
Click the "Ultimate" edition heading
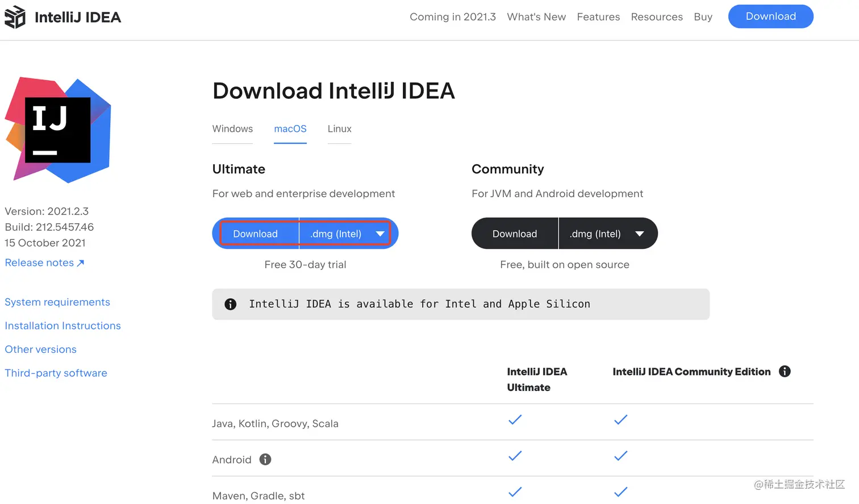(239, 169)
